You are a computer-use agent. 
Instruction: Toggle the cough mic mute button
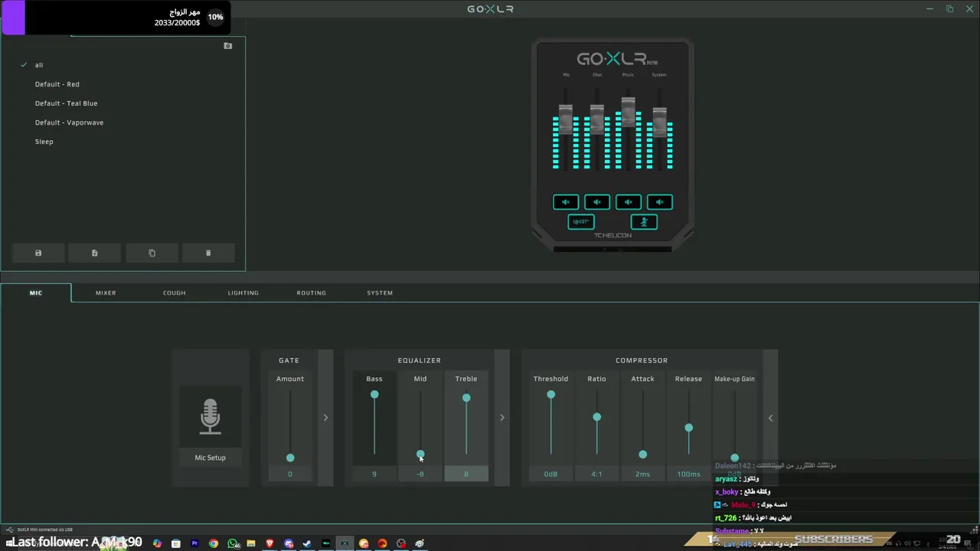point(644,222)
